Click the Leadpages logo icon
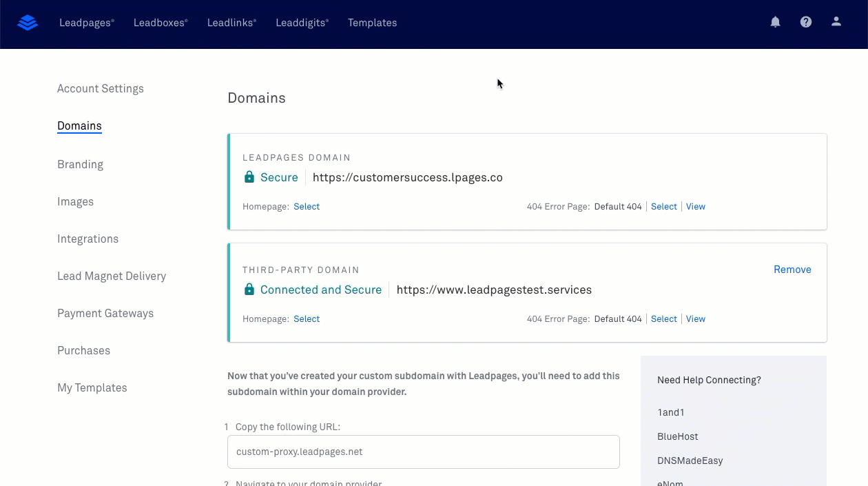Viewport: 868px width, 486px height. coord(28,23)
